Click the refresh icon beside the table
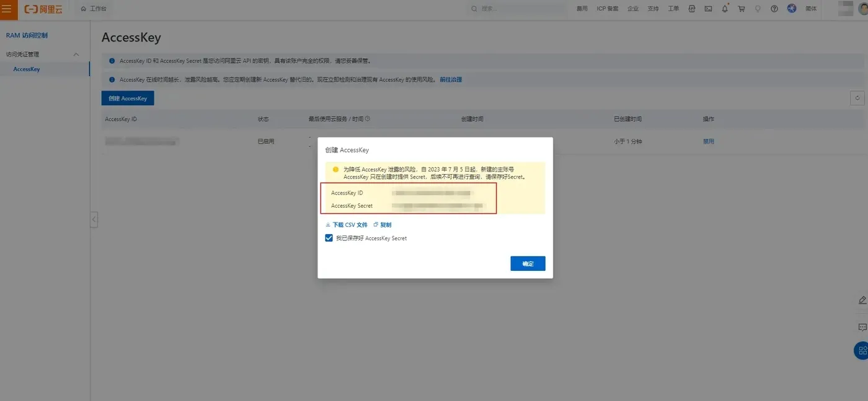The width and height of the screenshot is (868, 401). click(x=857, y=98)
